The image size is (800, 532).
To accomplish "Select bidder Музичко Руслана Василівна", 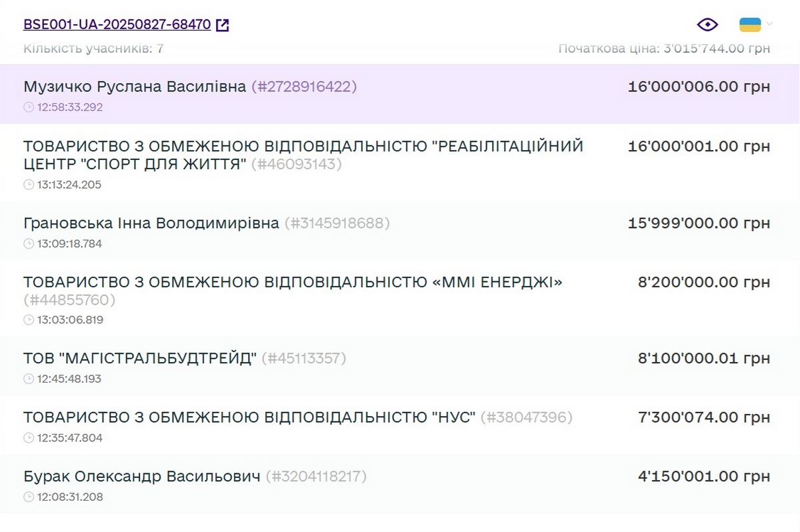I will coord(135,87).
